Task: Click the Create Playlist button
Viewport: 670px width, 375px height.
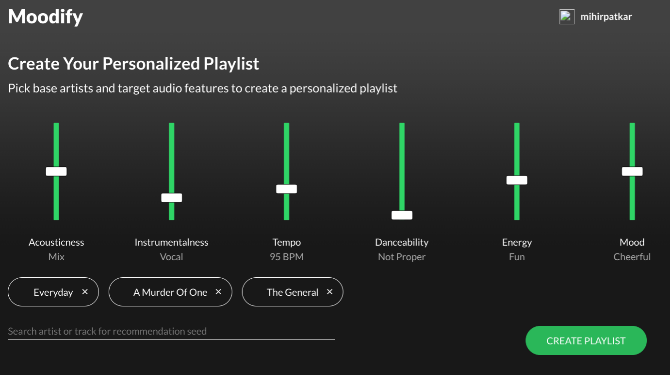Action: point(586,340)
